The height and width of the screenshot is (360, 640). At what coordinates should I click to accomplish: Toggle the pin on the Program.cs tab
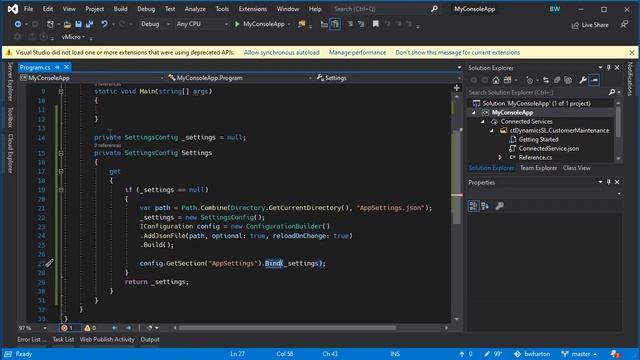58,67
